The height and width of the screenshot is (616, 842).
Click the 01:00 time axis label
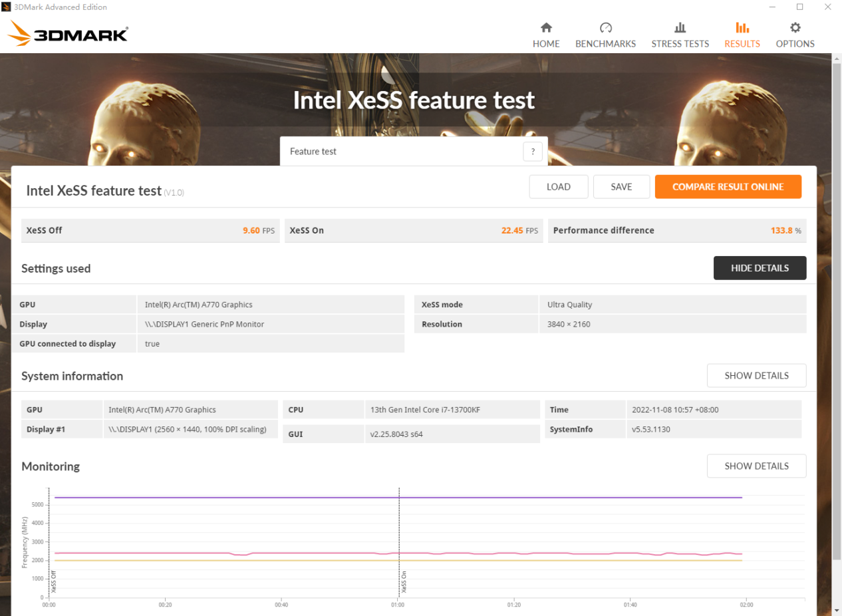398,605
